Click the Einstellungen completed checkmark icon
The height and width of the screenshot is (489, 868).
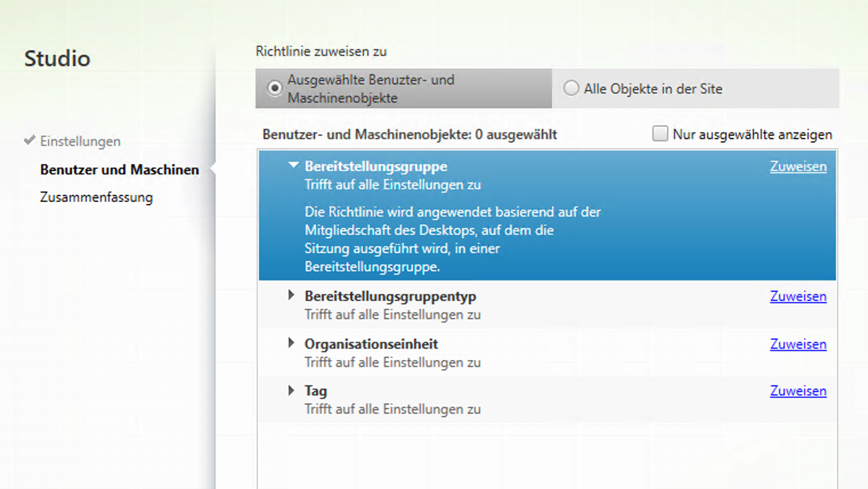pyautogui.click(x=30, y=140)
